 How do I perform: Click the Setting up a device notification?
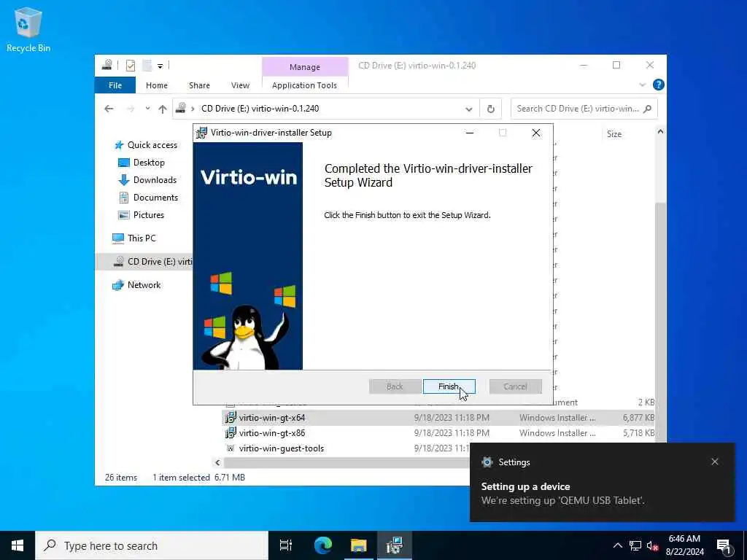[x=602, y=482]
